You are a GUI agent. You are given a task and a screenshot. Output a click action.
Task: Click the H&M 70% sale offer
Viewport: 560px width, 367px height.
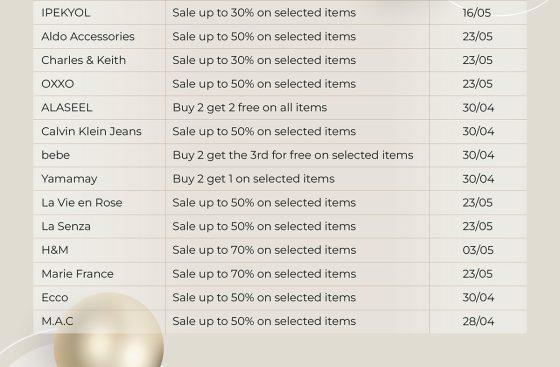(264, 250)
